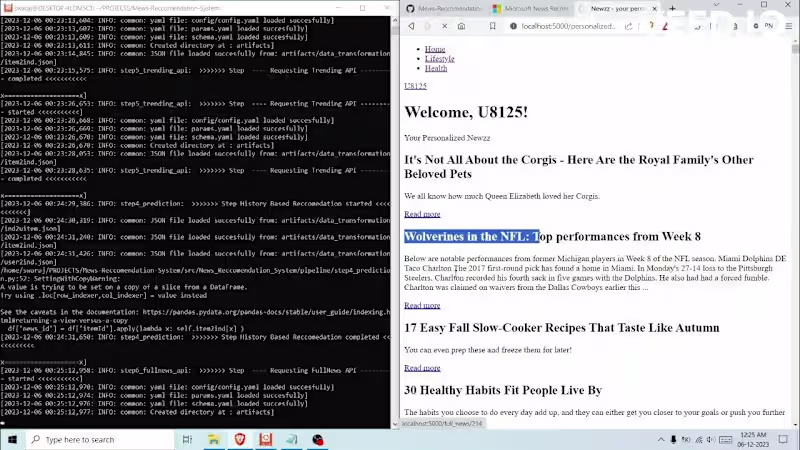
Task: Bookmark this page icon
Action: click(492, 26)
